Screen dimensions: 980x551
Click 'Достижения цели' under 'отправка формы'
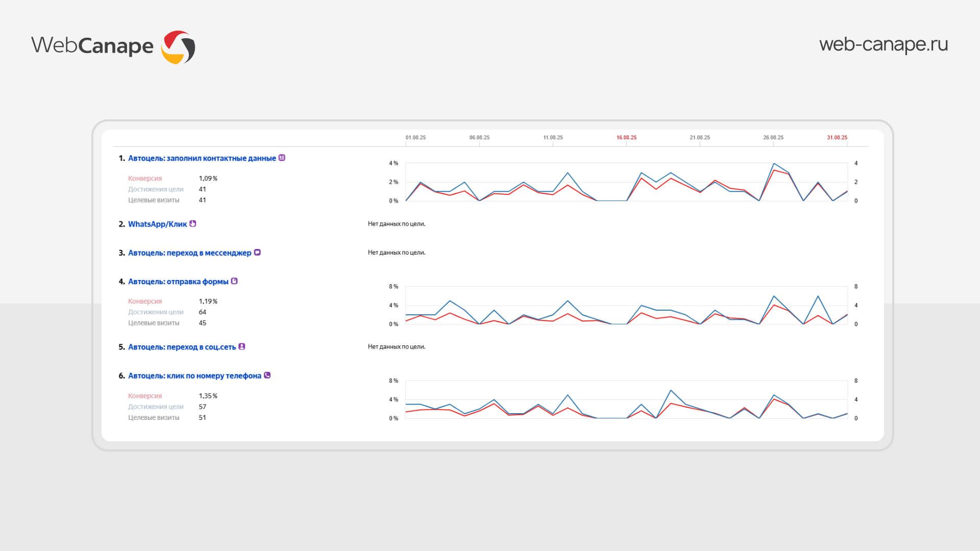tap(156, 312)
